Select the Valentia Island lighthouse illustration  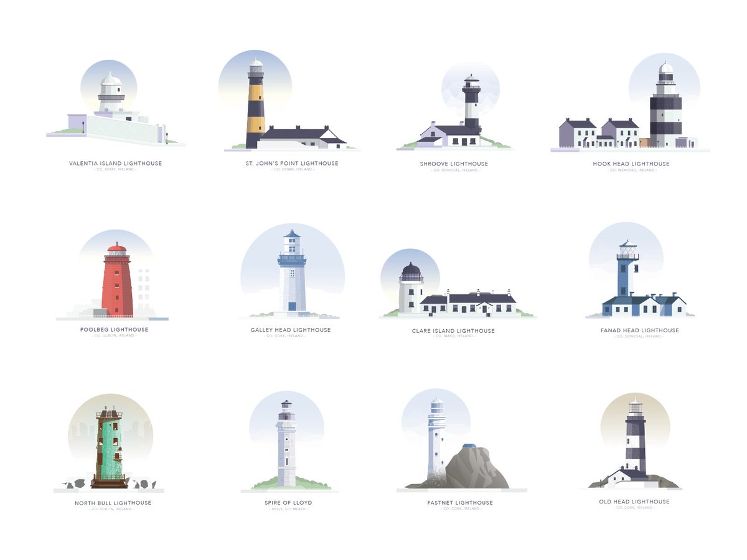click(116, 103)
